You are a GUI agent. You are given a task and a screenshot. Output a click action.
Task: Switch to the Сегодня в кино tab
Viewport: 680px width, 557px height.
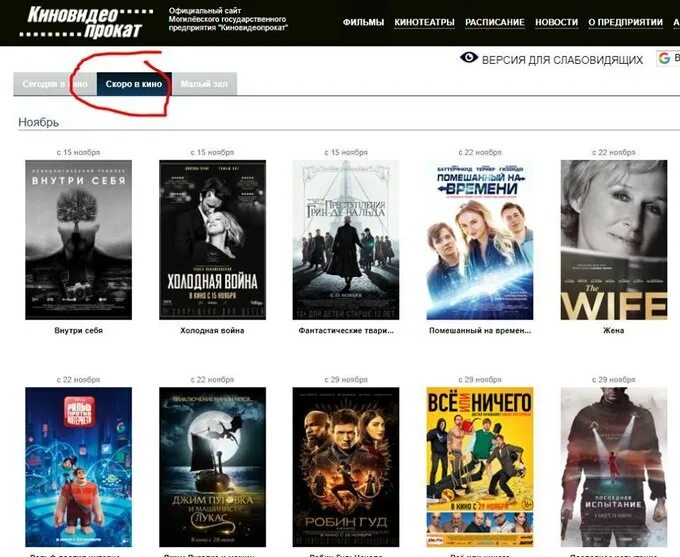pos(55,84)
